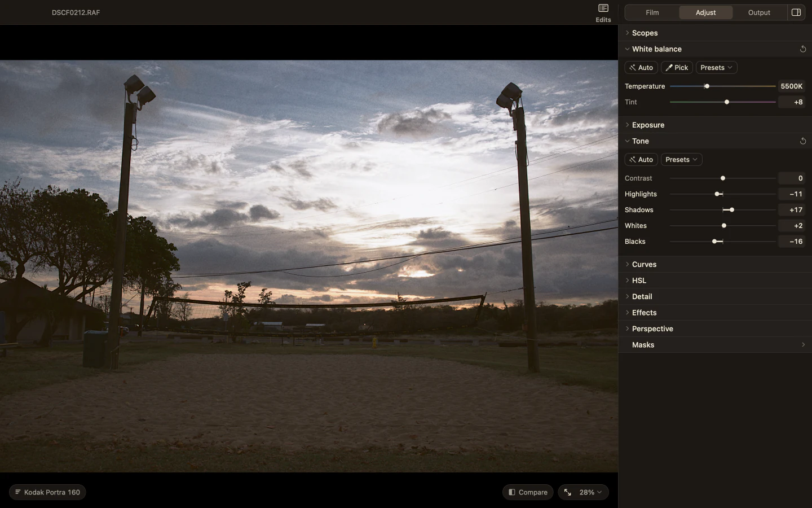
Task: Expand the Scopes section
Action: pos(715,33)
